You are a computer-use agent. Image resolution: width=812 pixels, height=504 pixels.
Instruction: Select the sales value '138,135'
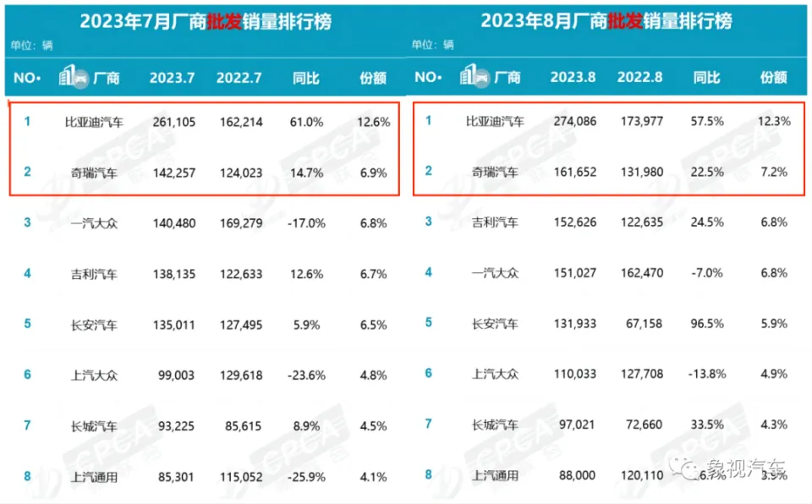click(174, 274)
